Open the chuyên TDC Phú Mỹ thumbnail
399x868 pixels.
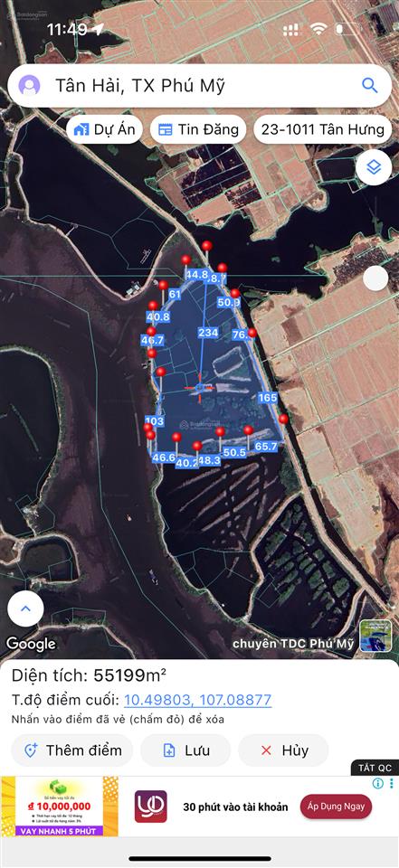coord(375,636)
